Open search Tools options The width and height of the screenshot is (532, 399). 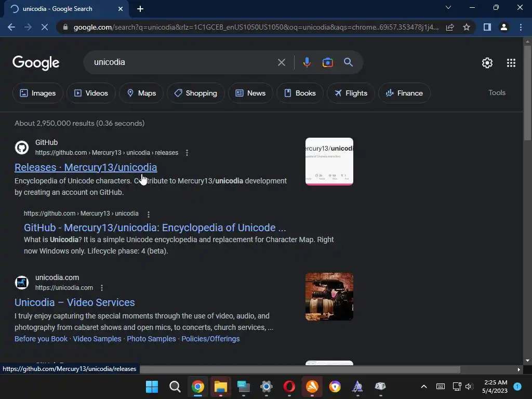pos(497,92)
